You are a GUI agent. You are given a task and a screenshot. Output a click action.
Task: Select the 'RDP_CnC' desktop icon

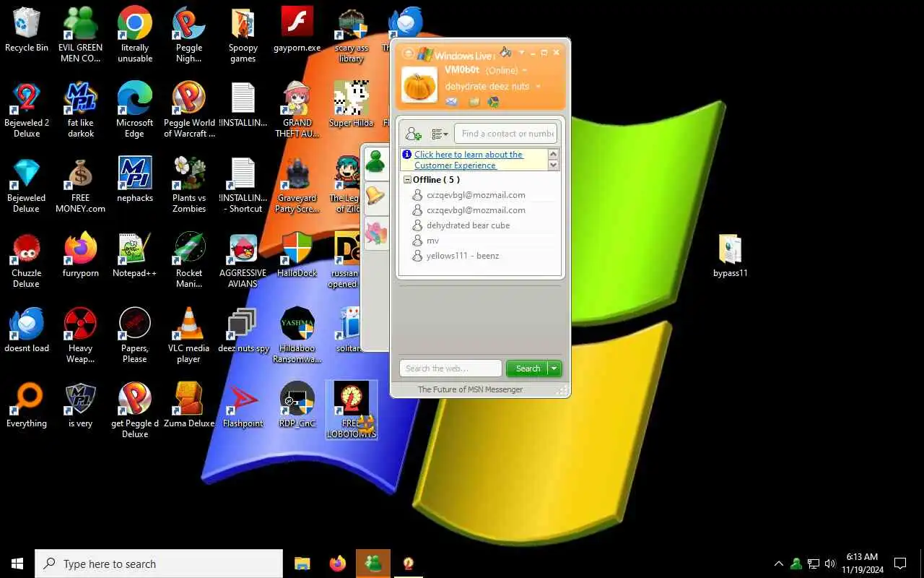pos(297,405)
